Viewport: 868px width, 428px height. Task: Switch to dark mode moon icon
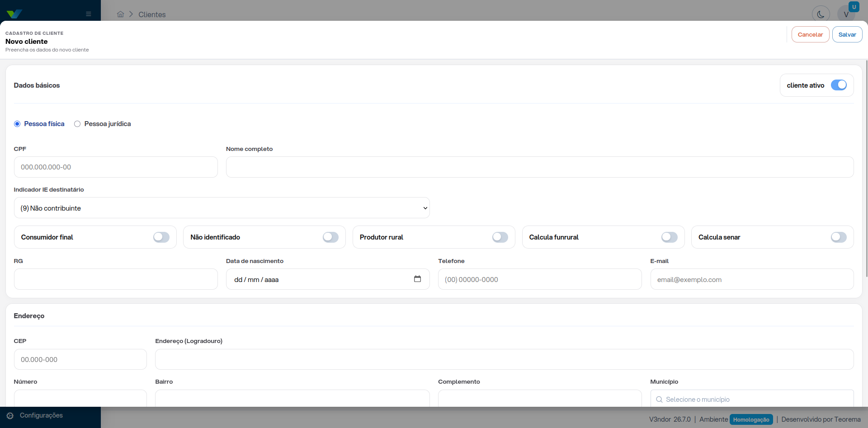point(821,14)
